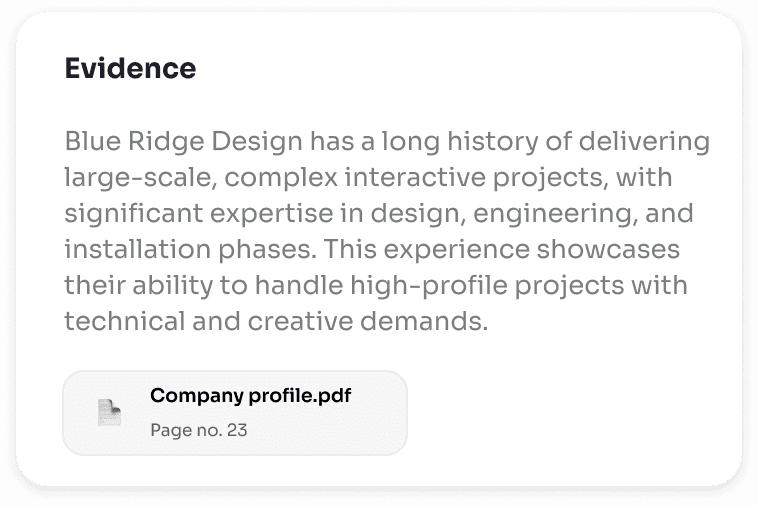Open the Company profile.pdf attachment
Screen dimensions: 758x506
(x=235, y=413)
